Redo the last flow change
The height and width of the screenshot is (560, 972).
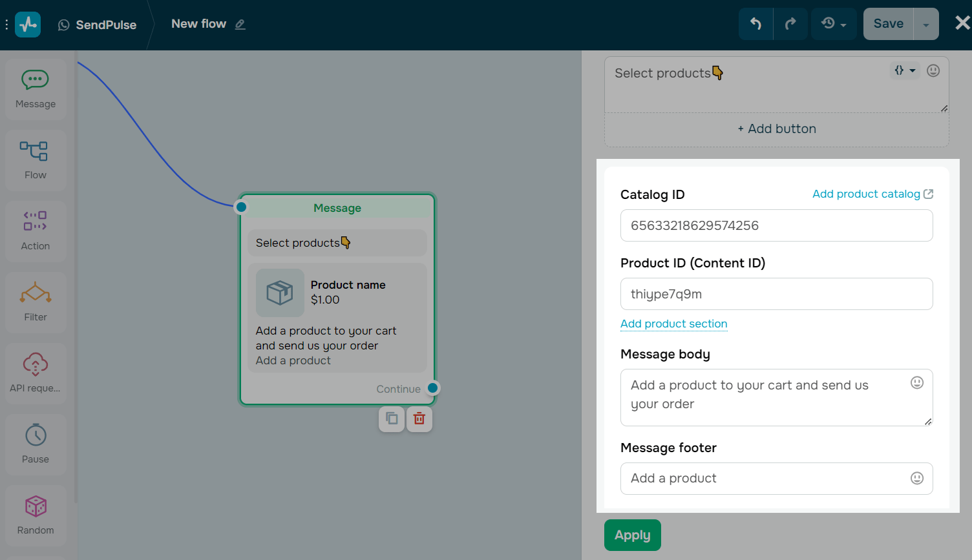click(790, 23)
